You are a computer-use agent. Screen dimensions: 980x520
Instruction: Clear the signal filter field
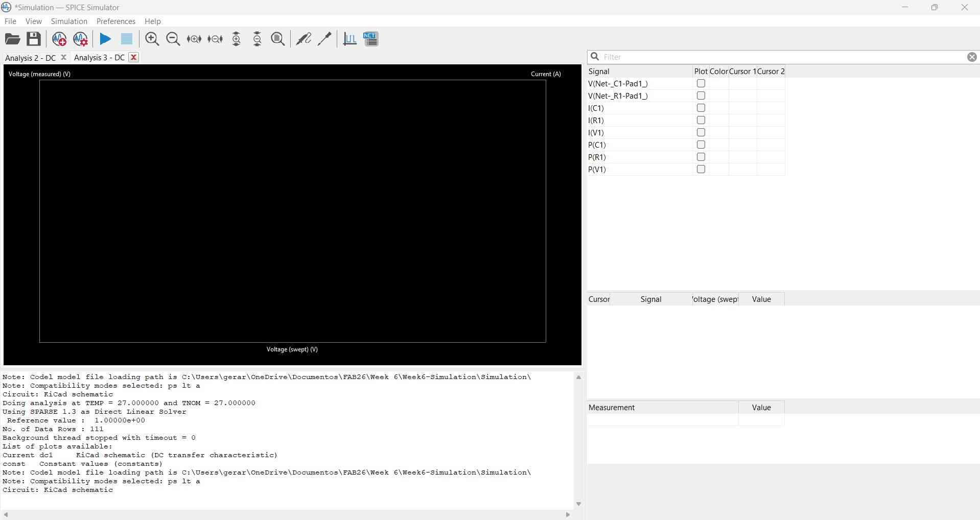coord(972,57)
